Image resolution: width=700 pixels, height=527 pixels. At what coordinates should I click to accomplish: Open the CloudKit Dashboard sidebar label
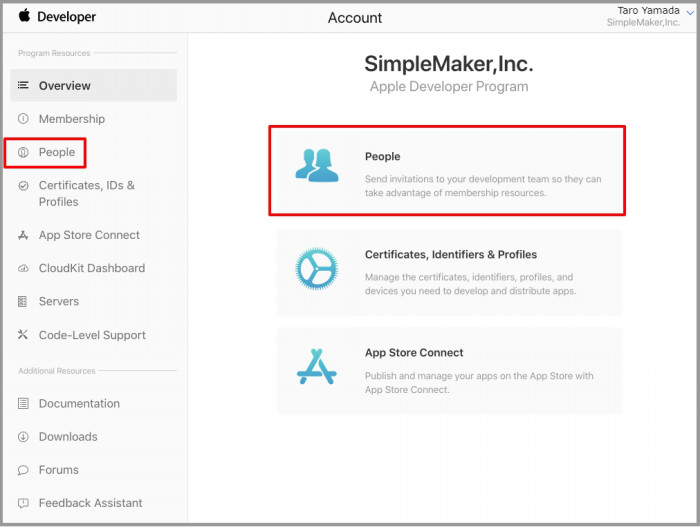point(92,268)
